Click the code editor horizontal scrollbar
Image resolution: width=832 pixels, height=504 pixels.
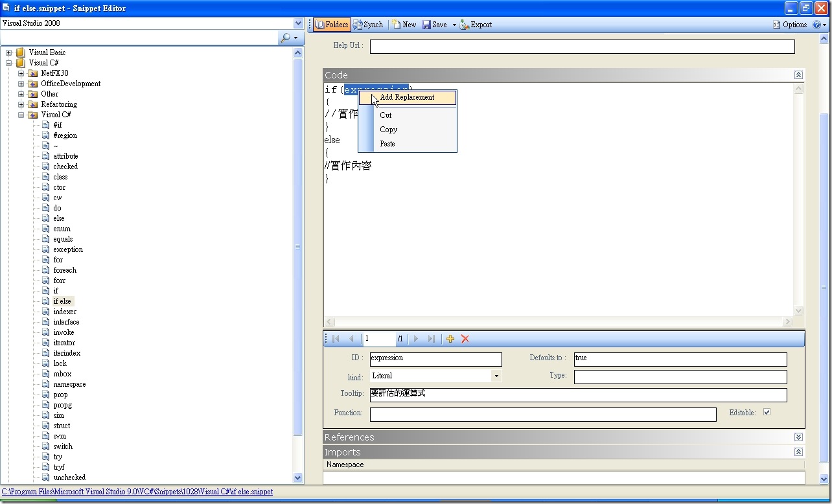558,322
